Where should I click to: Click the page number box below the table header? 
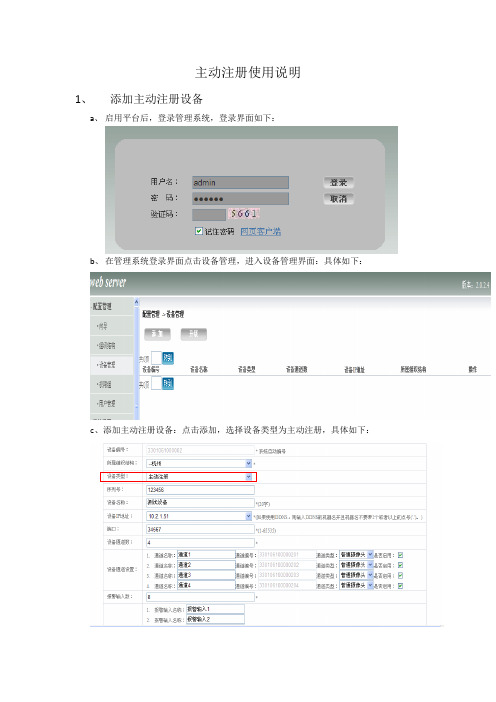(x=156, y=384)
